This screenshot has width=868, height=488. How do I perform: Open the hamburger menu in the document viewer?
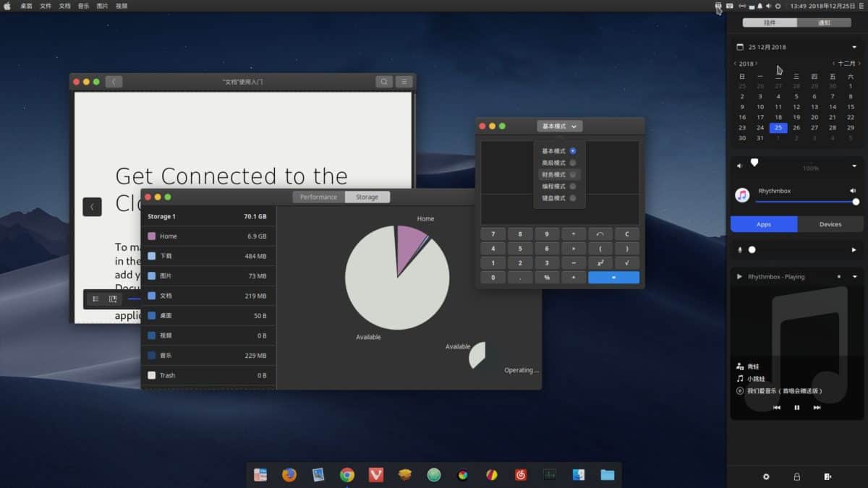coord(404,82)
